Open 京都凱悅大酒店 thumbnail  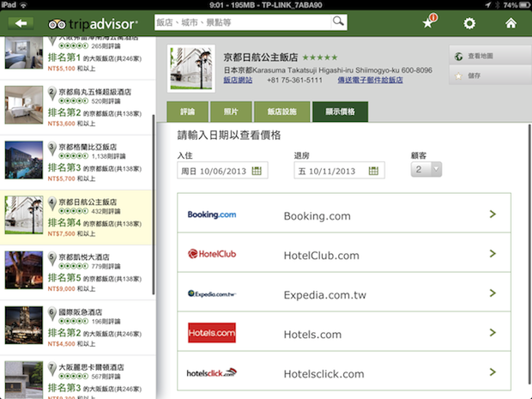click(24, 270)
